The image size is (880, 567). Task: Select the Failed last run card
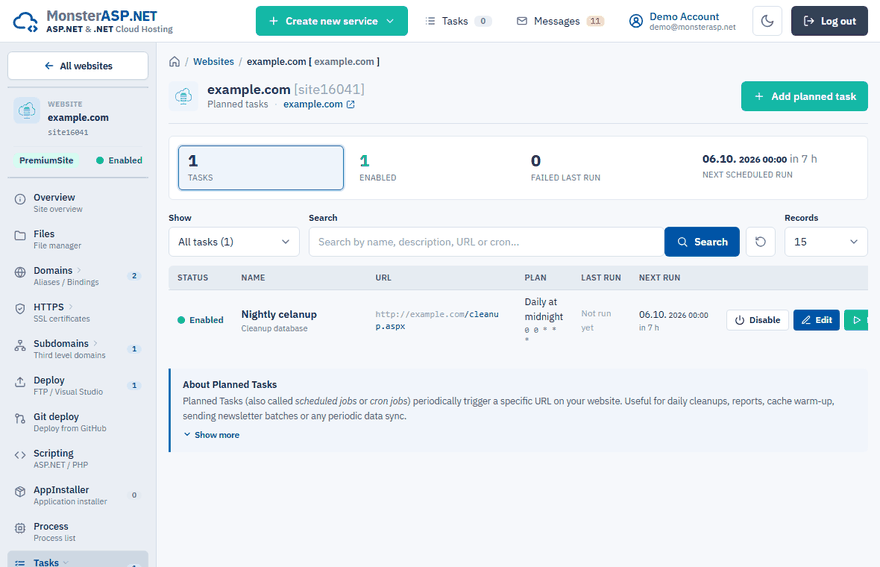pos(605,168)
